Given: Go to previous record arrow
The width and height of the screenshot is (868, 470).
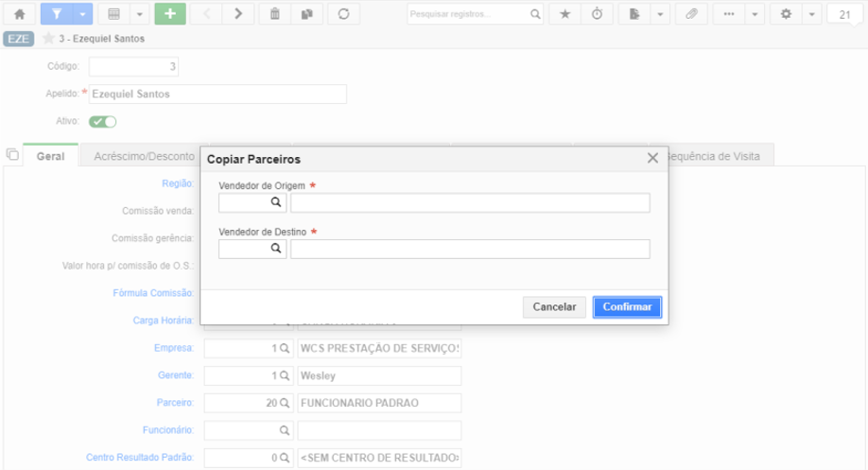Looking at the screenshot, I should tap(206, 14).
